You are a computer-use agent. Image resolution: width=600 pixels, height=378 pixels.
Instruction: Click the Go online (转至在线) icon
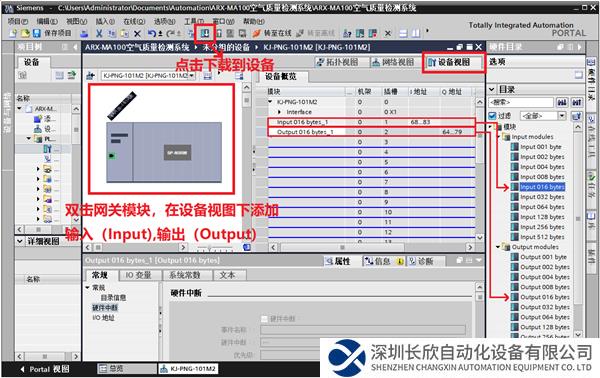coord(257,33)
